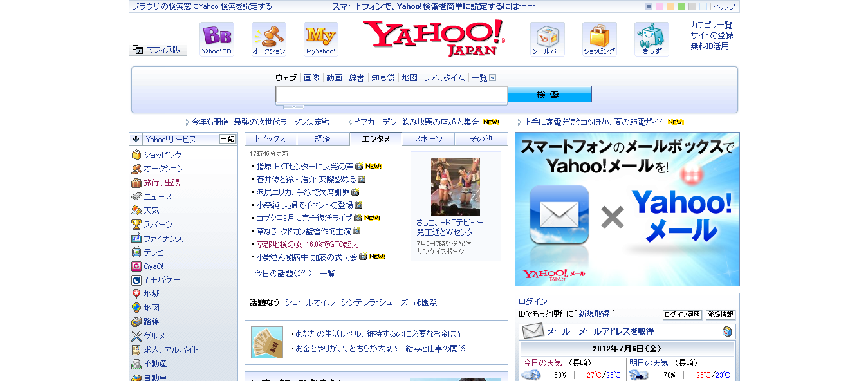Open the Toolbar (ツールバー) icon
Screen dimensions: 868x381
[x=548, y=39]
